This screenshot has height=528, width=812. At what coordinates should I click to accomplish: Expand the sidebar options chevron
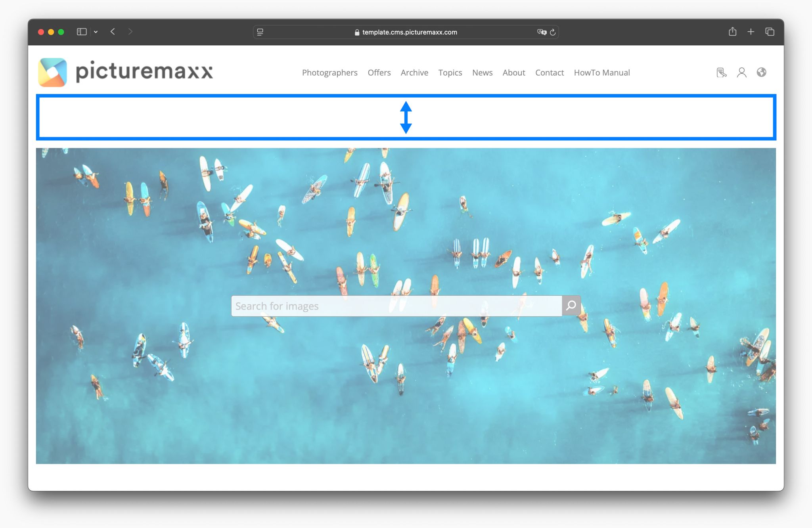96,32
